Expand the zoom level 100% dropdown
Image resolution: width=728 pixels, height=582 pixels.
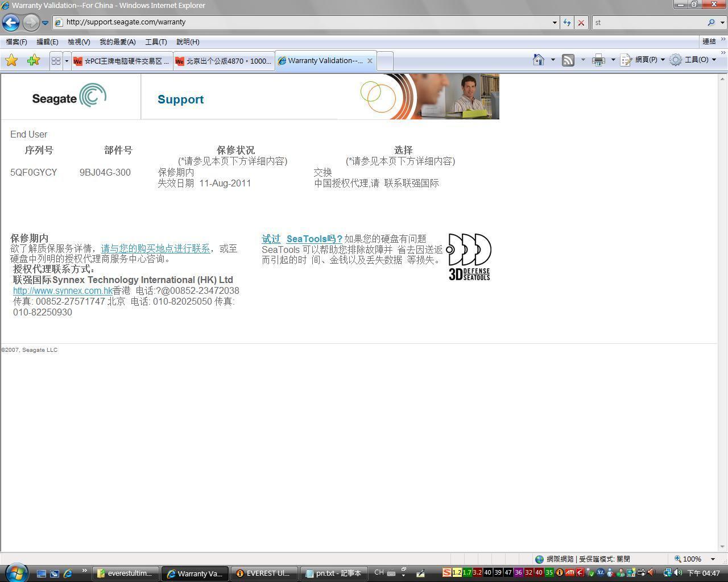tap(713, 559)
